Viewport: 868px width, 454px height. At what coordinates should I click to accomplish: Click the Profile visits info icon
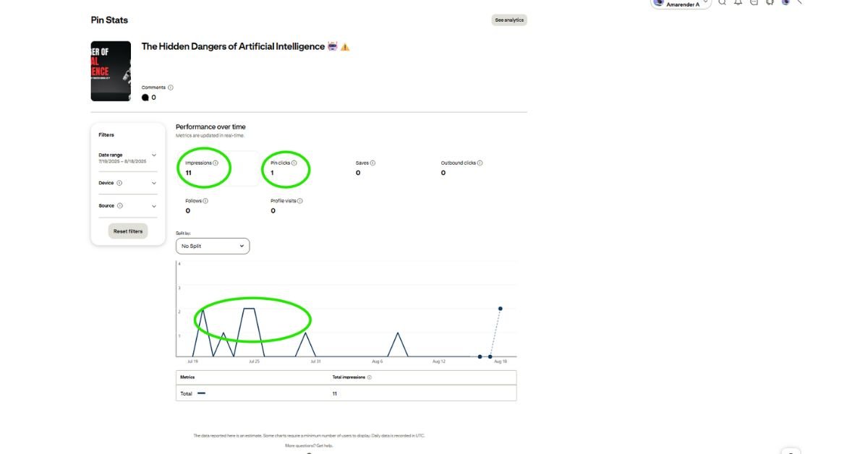(x=299, y=201)
